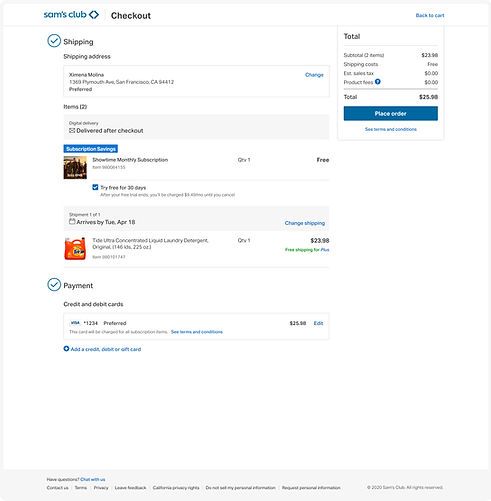Viewport: 491px width, 501px height.
Task: Click the Total amount $25.98 in summary
Action: pos(428,97)
